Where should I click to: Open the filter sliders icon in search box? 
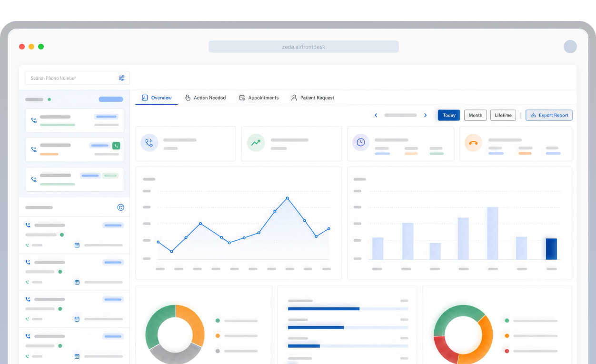(x=122, y=78)
